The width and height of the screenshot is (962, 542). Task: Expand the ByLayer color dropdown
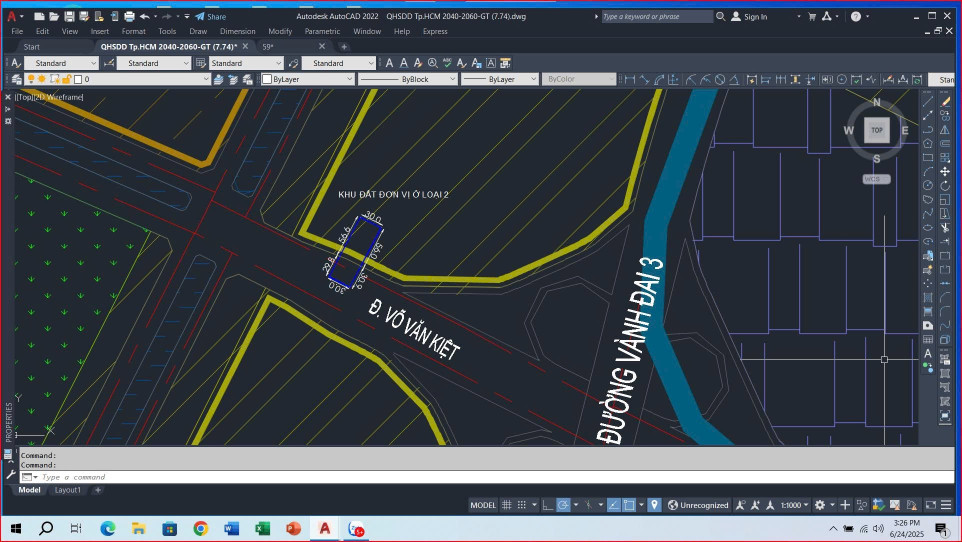[x=349, y=79]
